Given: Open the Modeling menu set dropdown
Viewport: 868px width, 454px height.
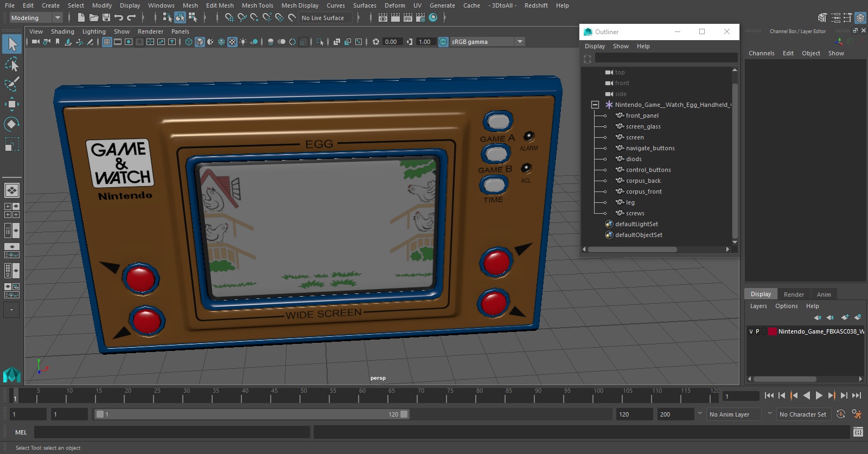Looking at the screenshot, I should tap(36, 18).
